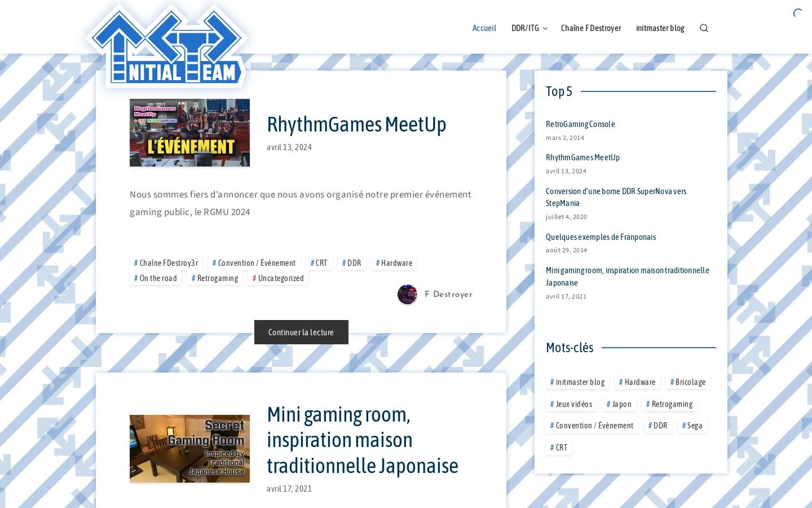Click the Initial Team logo

coord(167,46)
